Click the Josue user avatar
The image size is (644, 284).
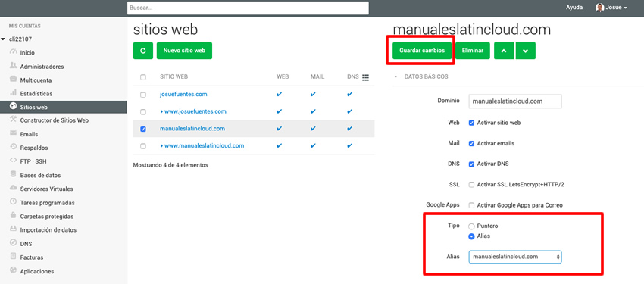click(599, 8)
